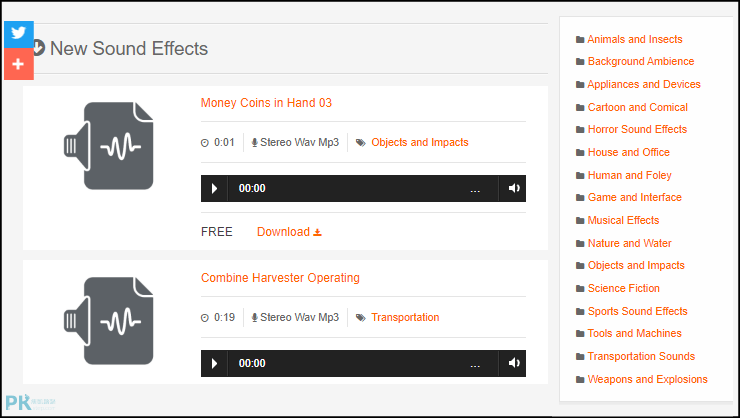This screenshot has width=740, height=418.
Task: Open the Money Coins in Hand 03 title link
Action: [266, 103]
